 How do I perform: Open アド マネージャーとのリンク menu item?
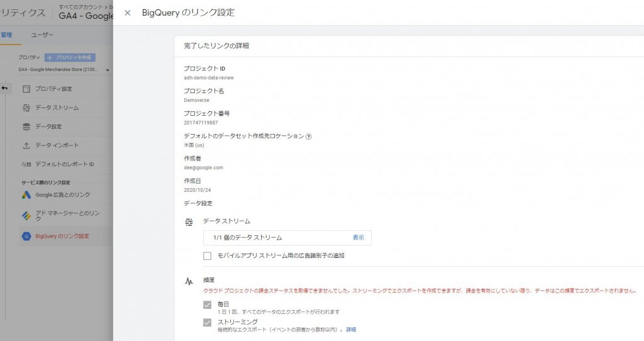(x=67, y=216)
